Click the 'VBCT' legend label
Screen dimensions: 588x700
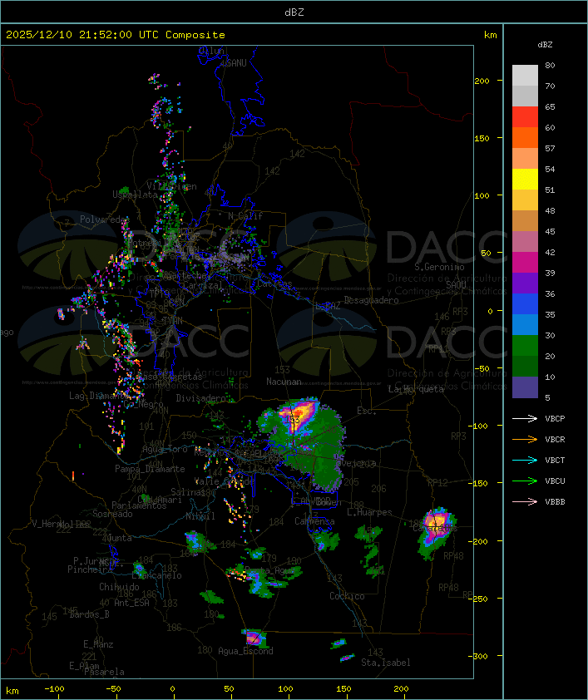555,460
